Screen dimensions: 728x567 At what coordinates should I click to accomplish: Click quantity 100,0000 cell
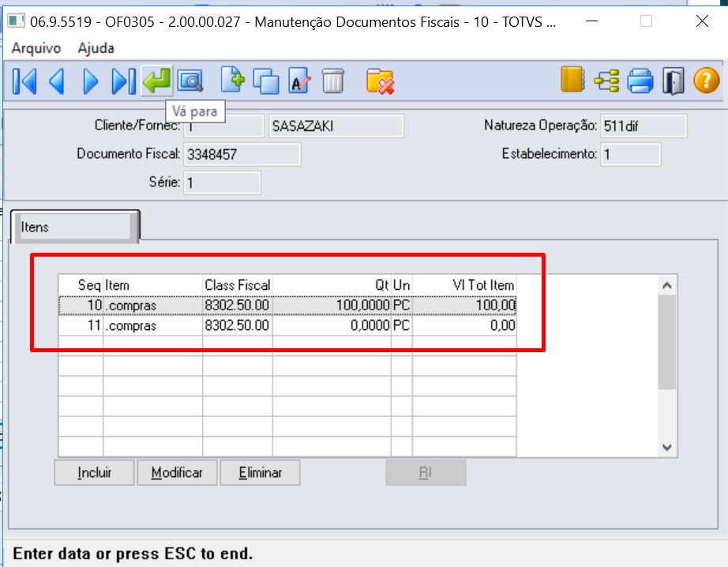[x=332, y=305]
